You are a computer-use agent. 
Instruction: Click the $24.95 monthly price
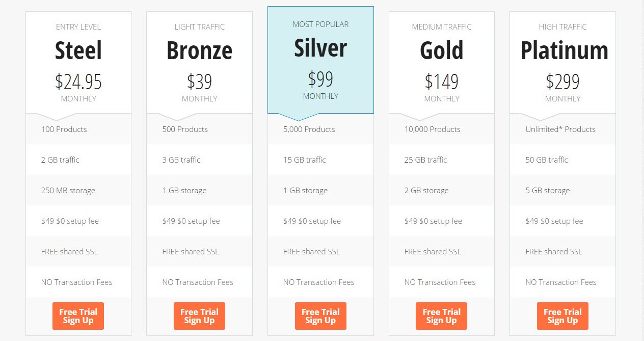tap(78, 82)
